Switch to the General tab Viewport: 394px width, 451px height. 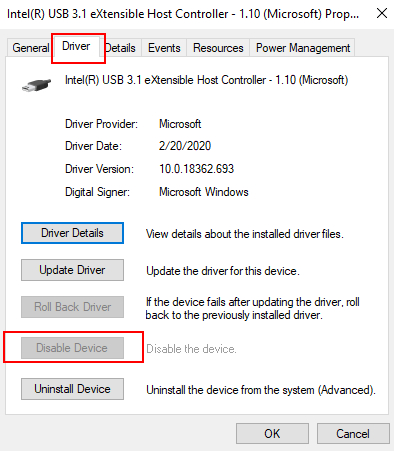tap(31, 48)
